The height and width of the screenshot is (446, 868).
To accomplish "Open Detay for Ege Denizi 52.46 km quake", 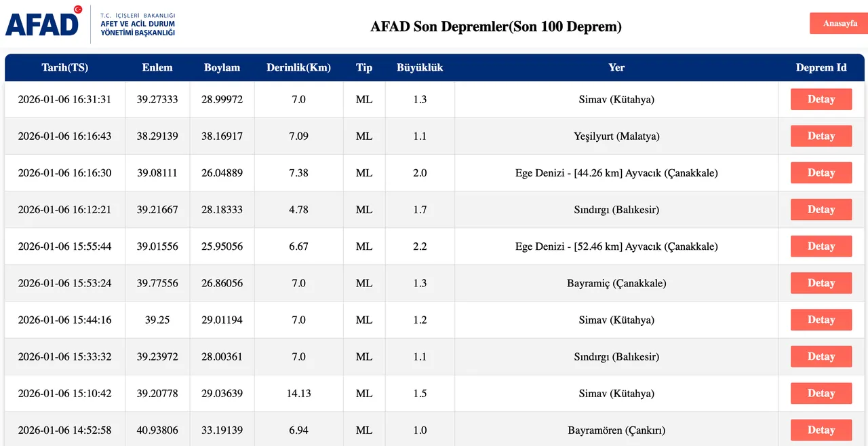I will (x=821, y=246).
